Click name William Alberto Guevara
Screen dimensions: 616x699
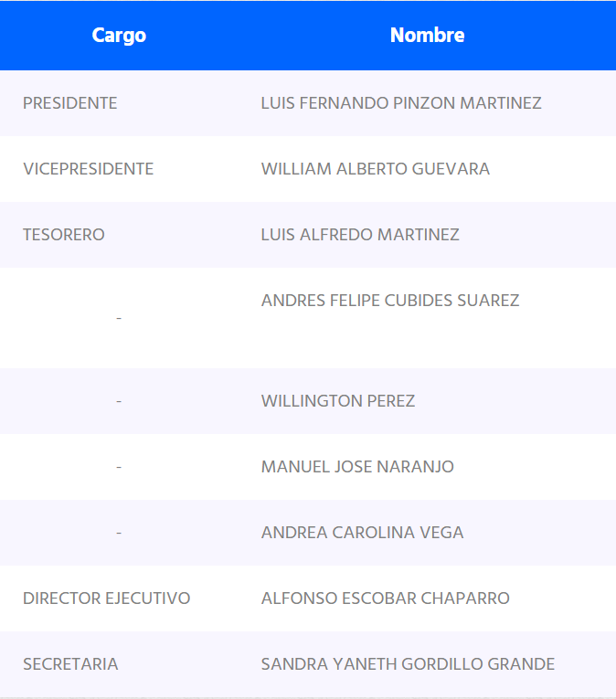coord(376,169)
